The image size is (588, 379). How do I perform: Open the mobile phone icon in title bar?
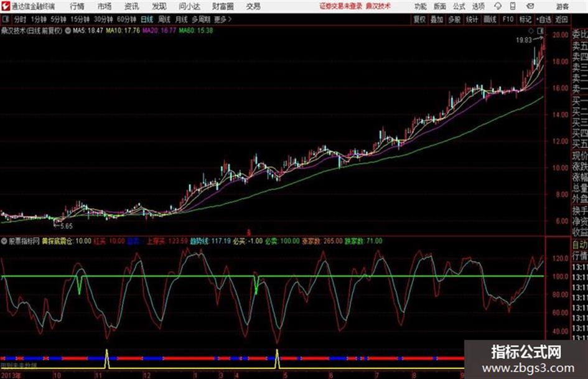pos(513,6)
